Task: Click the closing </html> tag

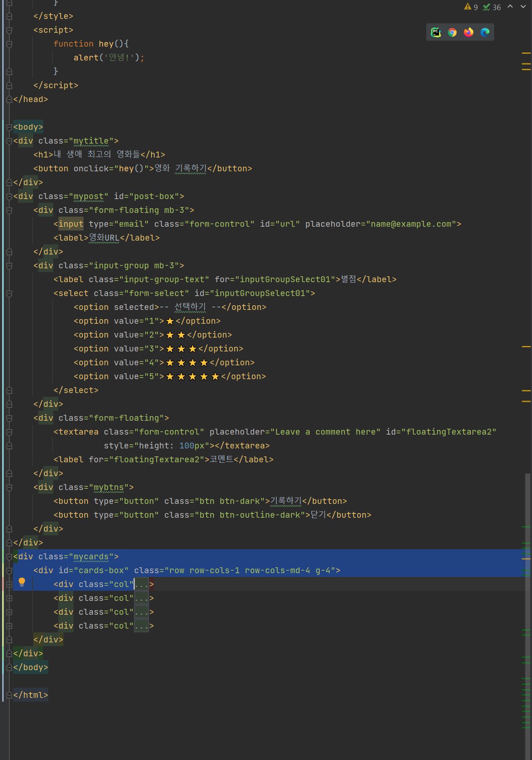Action: coord(31,695)
